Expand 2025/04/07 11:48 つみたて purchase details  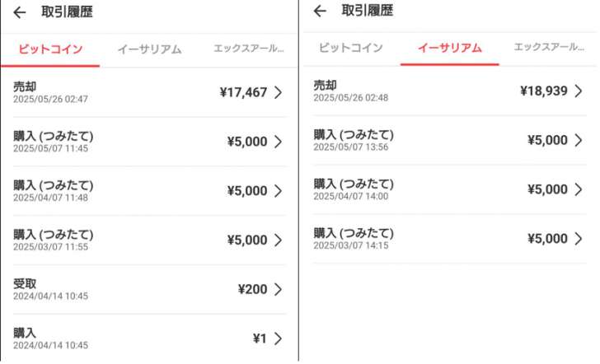(149, 191)
